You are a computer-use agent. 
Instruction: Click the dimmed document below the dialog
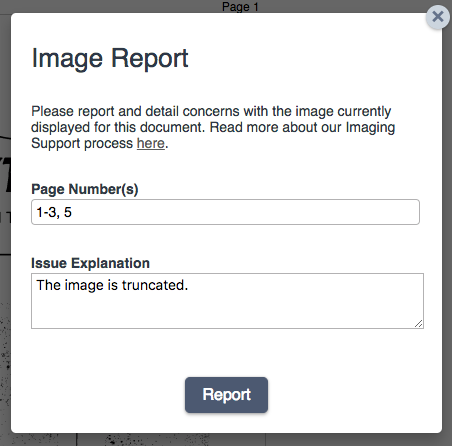226,440
